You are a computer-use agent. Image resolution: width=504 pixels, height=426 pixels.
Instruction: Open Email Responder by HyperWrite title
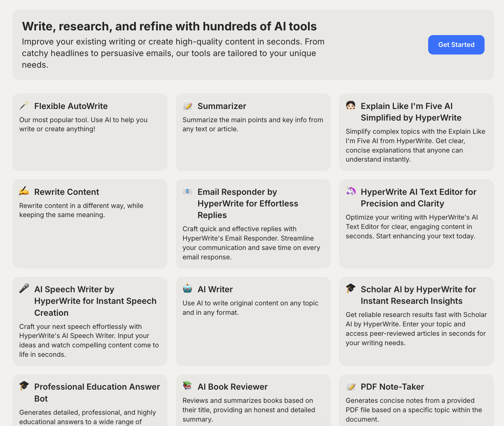click(248, 204)
